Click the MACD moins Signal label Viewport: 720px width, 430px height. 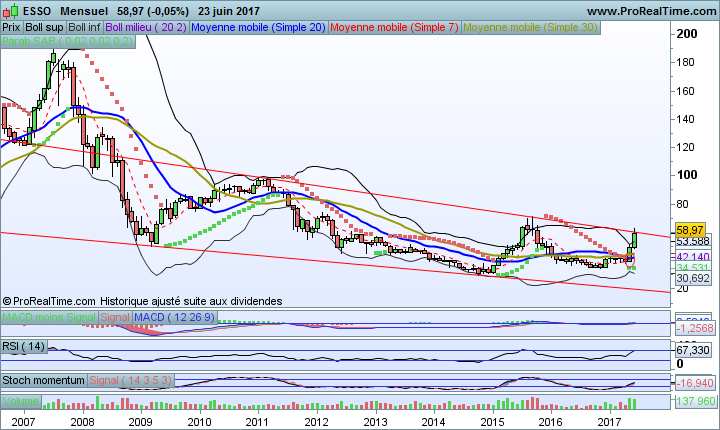tap(49, 317)
